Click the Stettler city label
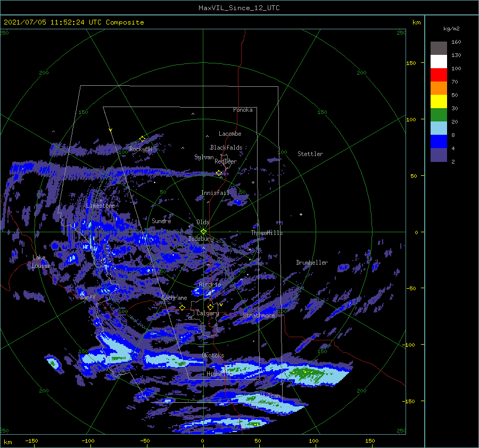The image size is (479, 448). point(310,154)
